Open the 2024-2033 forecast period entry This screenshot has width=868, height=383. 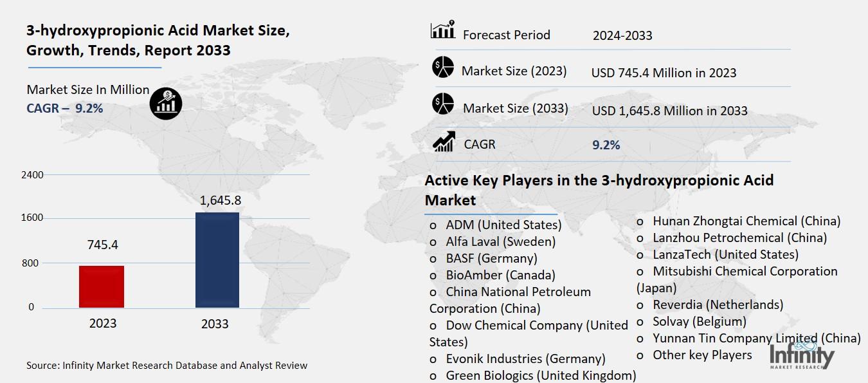point(622,35)
